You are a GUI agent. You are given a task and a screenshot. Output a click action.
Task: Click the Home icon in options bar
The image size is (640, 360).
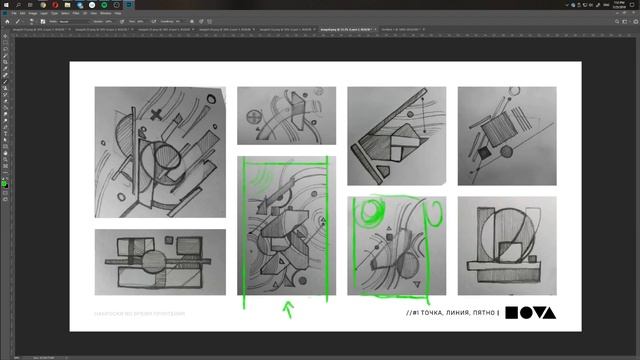point(7,21)
